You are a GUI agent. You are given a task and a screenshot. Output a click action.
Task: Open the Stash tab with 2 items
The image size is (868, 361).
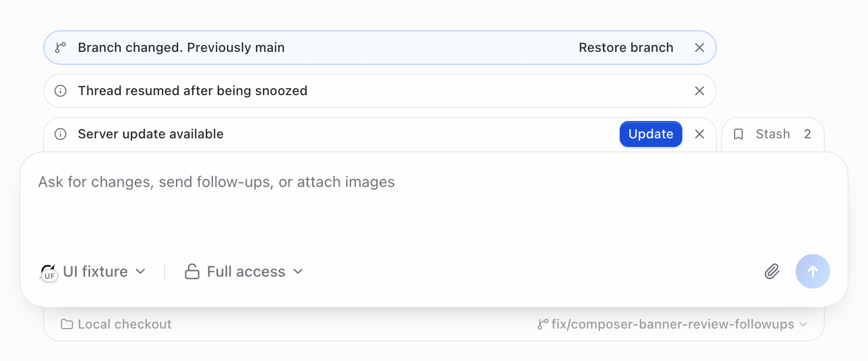coord(772,135)
